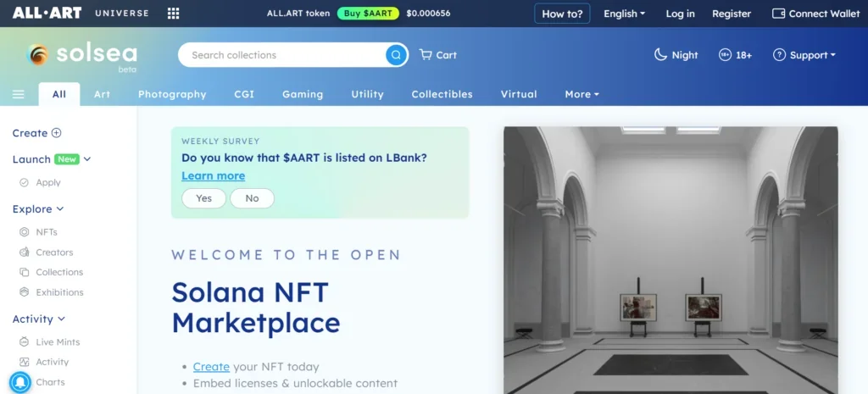This screenshot has height=394, width=868.
Task: Collapse the Explore section
Action: pos(38,209)
